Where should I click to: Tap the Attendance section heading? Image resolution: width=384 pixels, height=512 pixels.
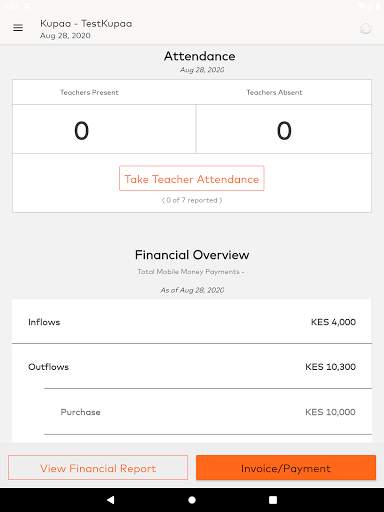(x=199, y=56)
